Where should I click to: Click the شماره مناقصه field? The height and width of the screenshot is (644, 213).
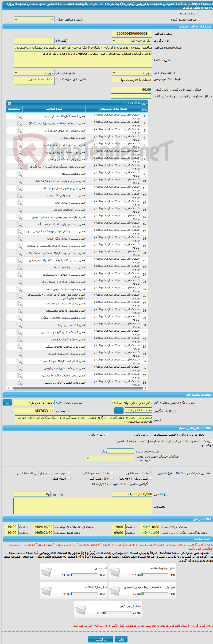pyautogui.click(x=132, y=33)
